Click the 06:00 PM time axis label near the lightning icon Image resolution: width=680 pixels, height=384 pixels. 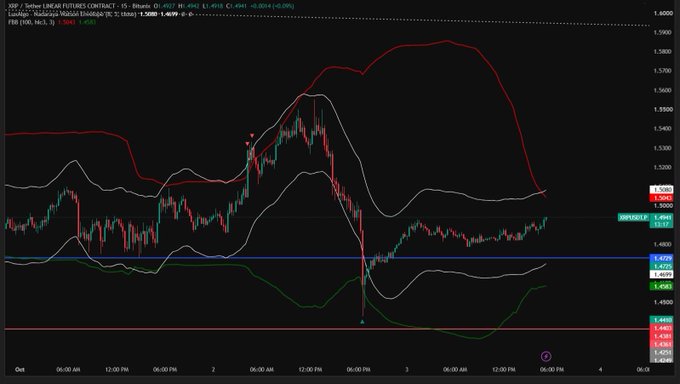[x=552, y=370]
